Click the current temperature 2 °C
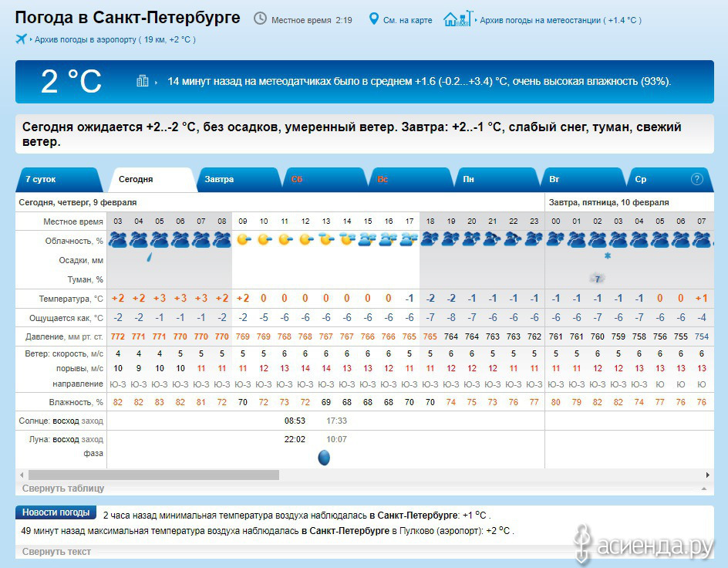Image resolution: width=728 pixels, height=568 pixels. click(x=71, y=82)
